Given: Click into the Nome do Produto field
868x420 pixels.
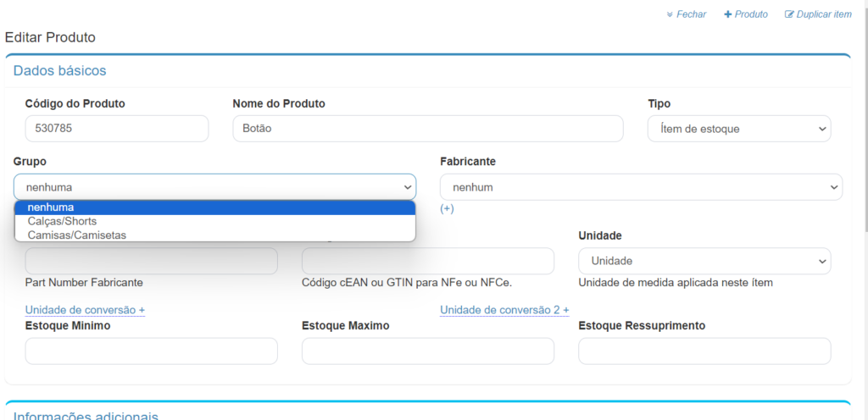Looking at the screenshot, I should 427,129.
